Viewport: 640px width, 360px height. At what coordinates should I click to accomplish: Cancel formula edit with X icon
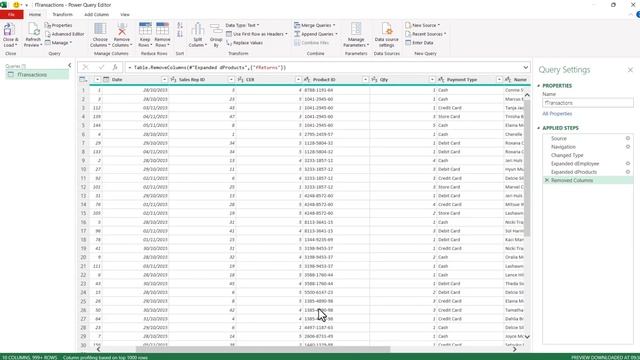pos(85,67)
